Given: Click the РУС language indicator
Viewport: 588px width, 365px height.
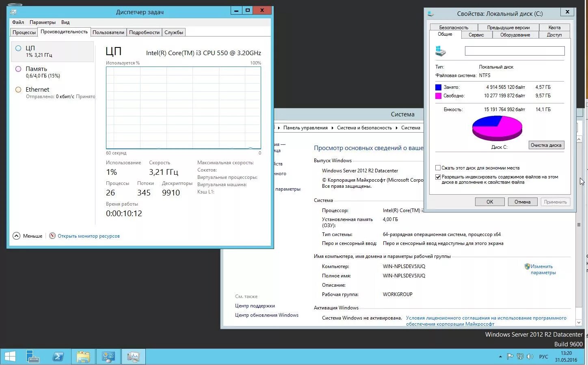Looking at the screenshot, I should [x=543, y=357].
